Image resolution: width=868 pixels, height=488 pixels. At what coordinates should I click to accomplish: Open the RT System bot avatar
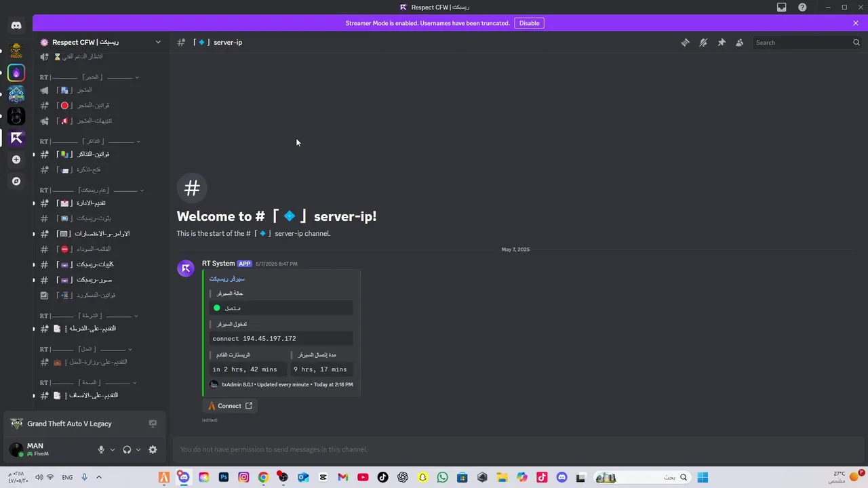(186, 268)
